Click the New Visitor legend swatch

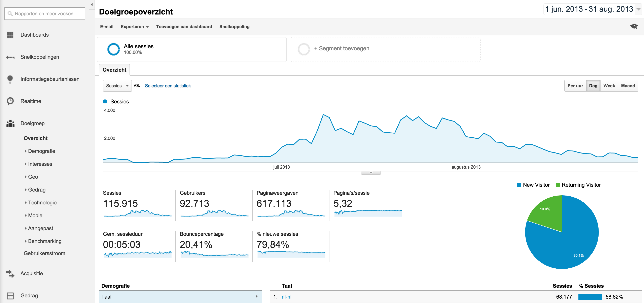[519, 185]
